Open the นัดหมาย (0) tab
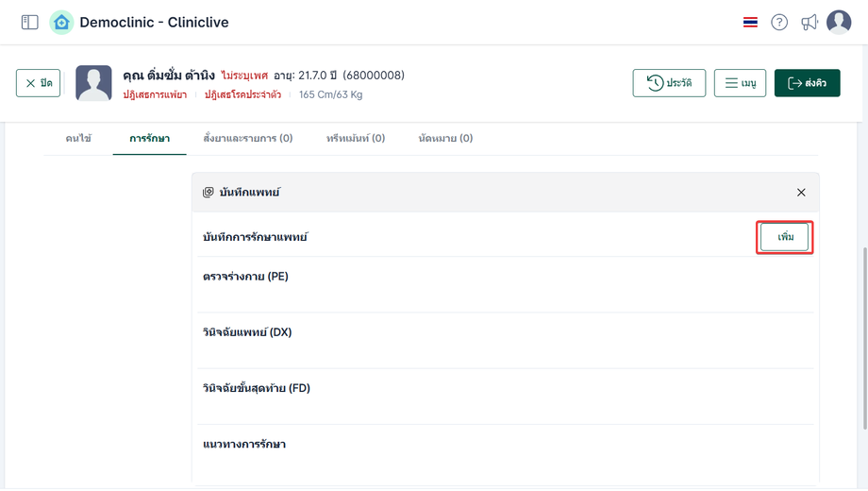This screenshot has height=491, width=868. click(445, 138)
